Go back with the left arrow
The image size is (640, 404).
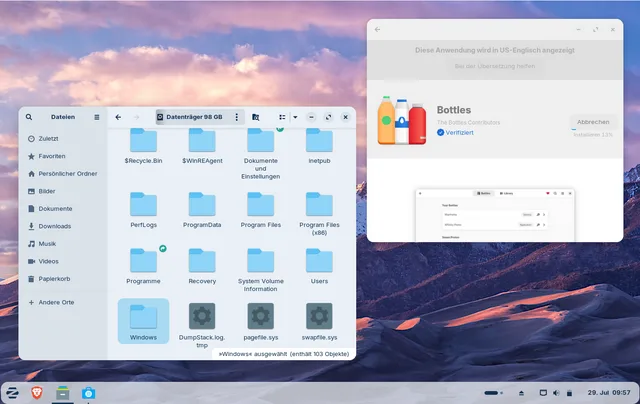click(118, 117)
